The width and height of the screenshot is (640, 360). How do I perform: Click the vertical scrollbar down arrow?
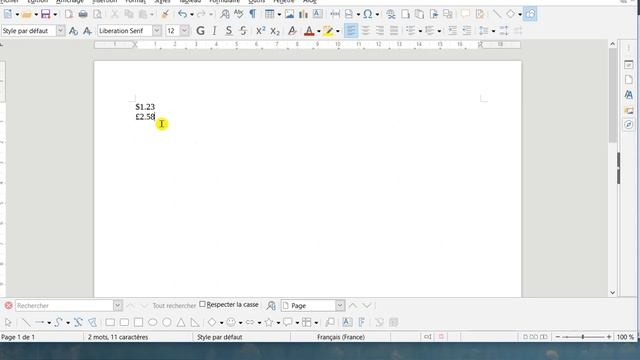613,293
